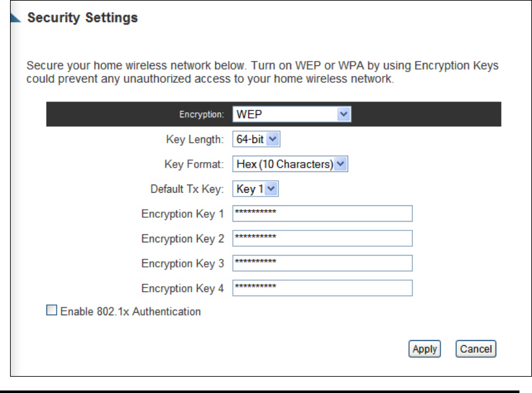Image resolution: width=532 pixels, height=393 pixels.
Task: Click the Key Format label
Action: tap(194, 164)
